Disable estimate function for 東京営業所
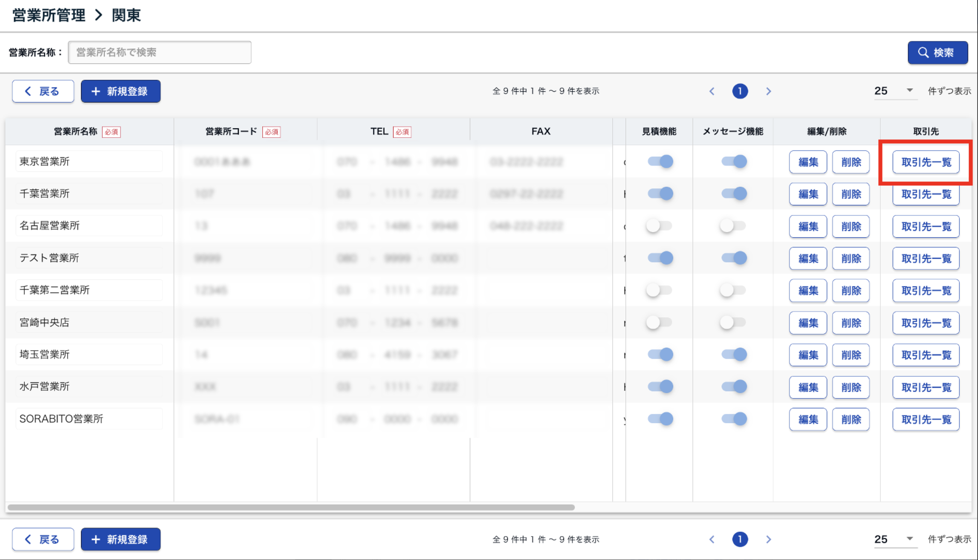 click(660, 162)
